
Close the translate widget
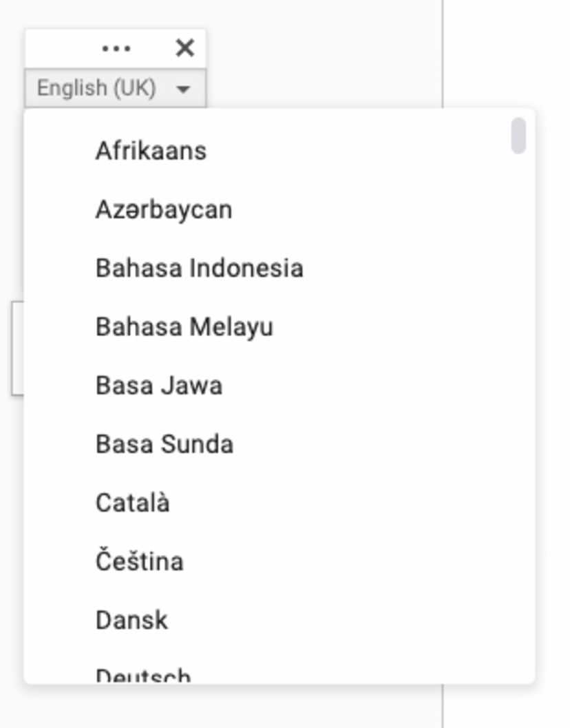click(x=183, y=48)
